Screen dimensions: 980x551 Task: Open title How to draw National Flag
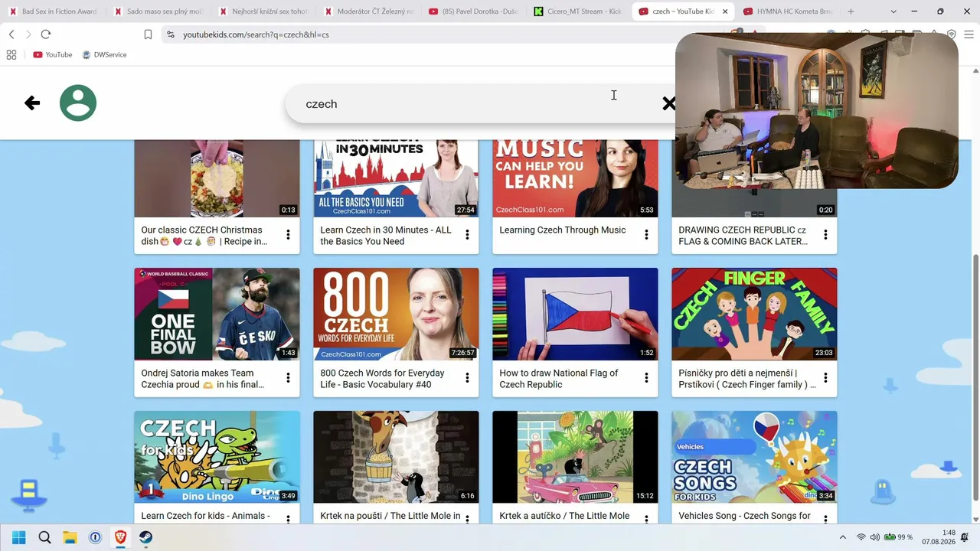tap(559, 379)
